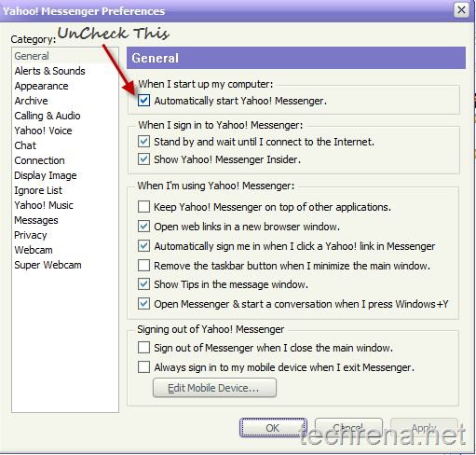Toggle Open Messenger with Windows+Y option
The image size is (476, 455).
[143, 304]
